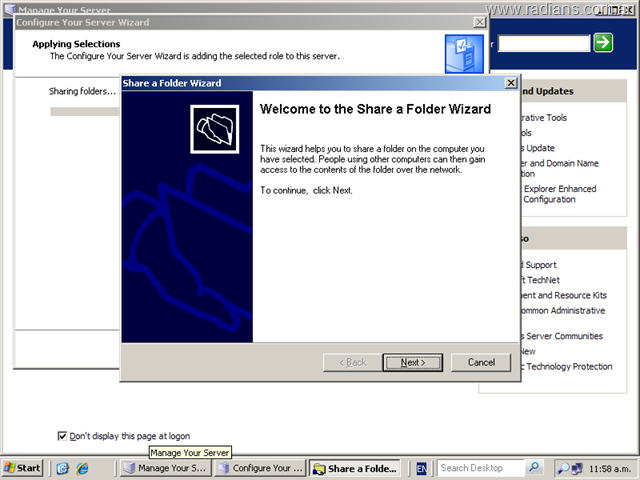Cancel the Share a Folder Wizard
This screenshot has width=640, height=480.
click(481, 362)
